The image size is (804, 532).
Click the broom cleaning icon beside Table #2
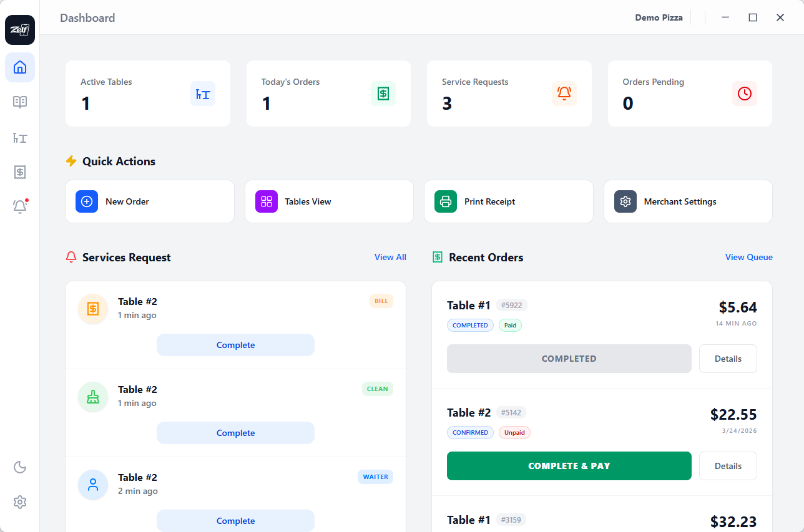tap(92, 397)
